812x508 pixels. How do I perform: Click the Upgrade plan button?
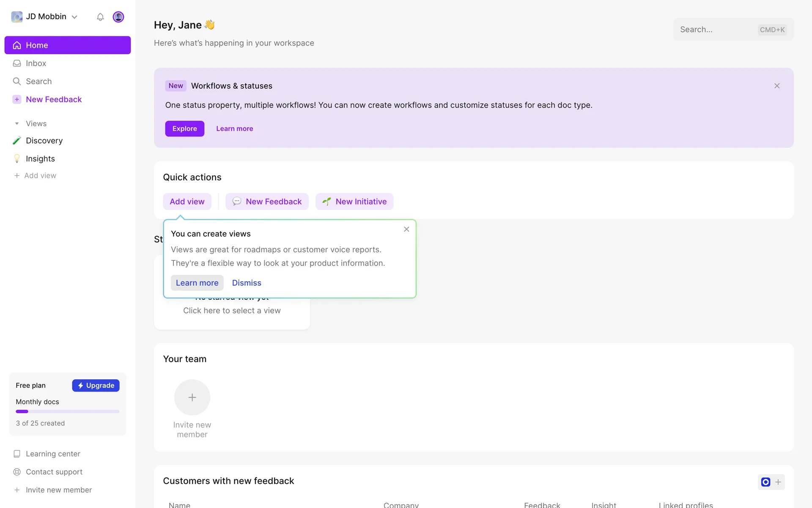[x=96, y=385]
